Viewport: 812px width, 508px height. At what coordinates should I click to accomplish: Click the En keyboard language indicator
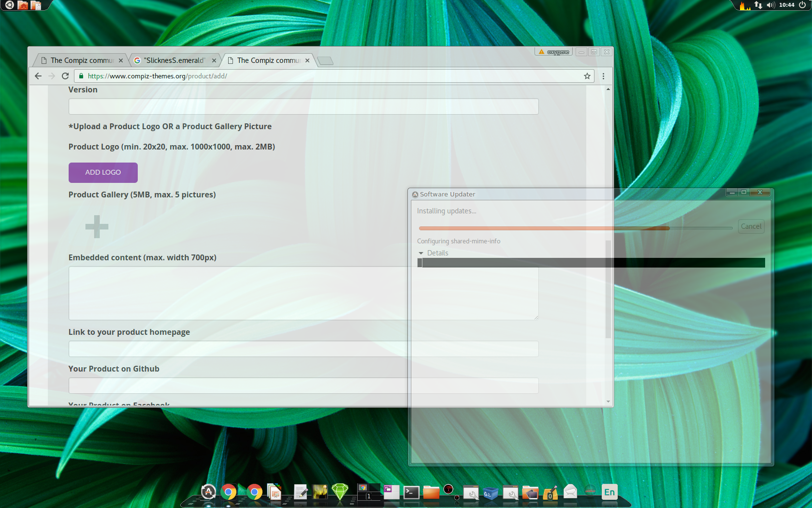point(609,492)
